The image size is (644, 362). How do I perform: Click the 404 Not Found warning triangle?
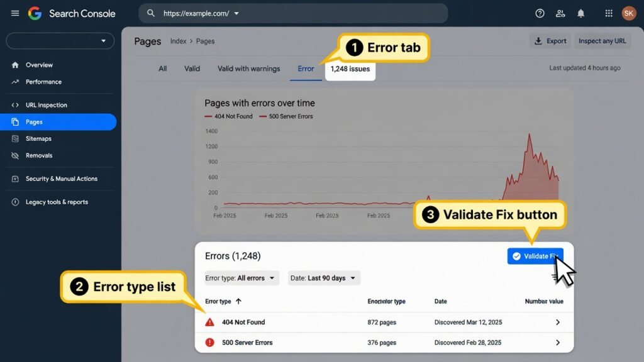[x=210, y=322]
